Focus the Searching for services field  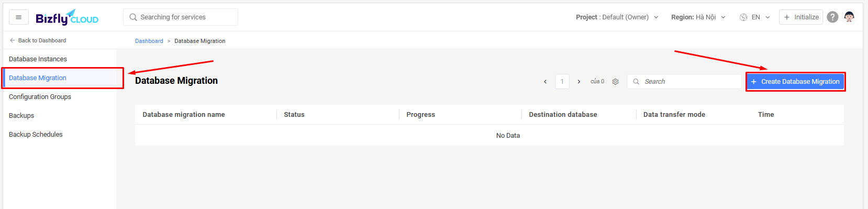[181, 17]
